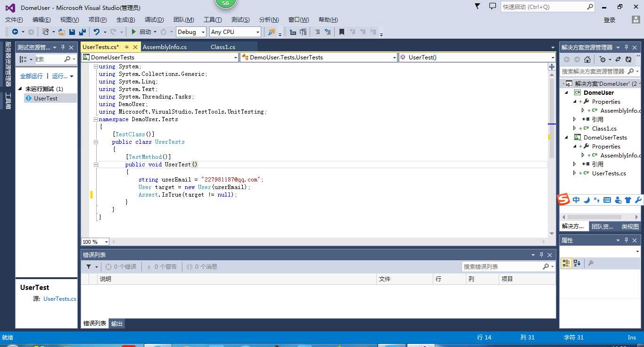Pin the UserTests.cs tab

[126, 47]
